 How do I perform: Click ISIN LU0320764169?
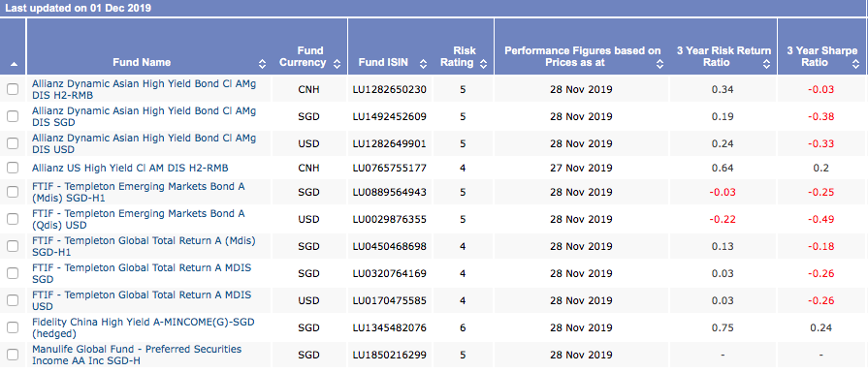tap(389, 273)
